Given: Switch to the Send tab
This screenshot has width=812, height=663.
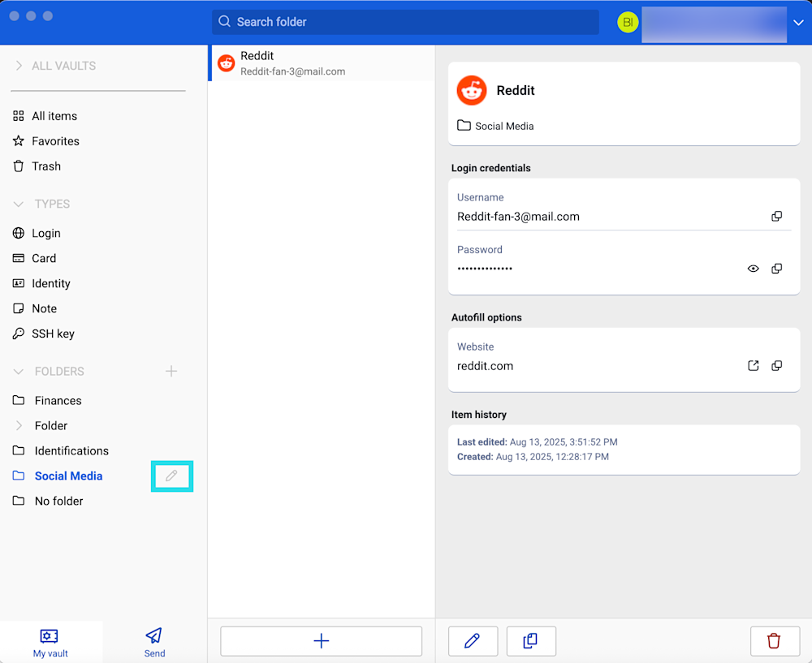Looking at the screenshot, I should 154,642.
